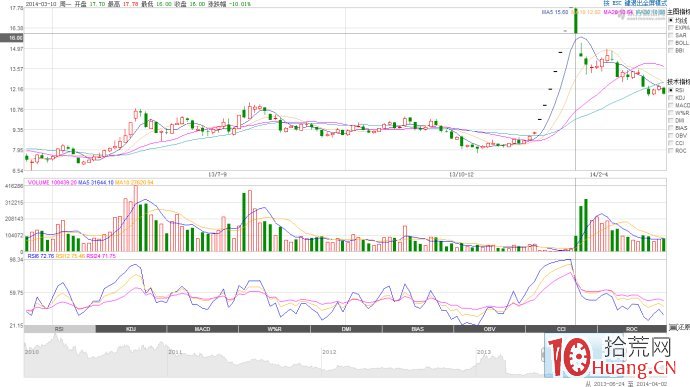Click the 13/7-9 date label on price axis
690x387 pixels.
click(217, 174)
